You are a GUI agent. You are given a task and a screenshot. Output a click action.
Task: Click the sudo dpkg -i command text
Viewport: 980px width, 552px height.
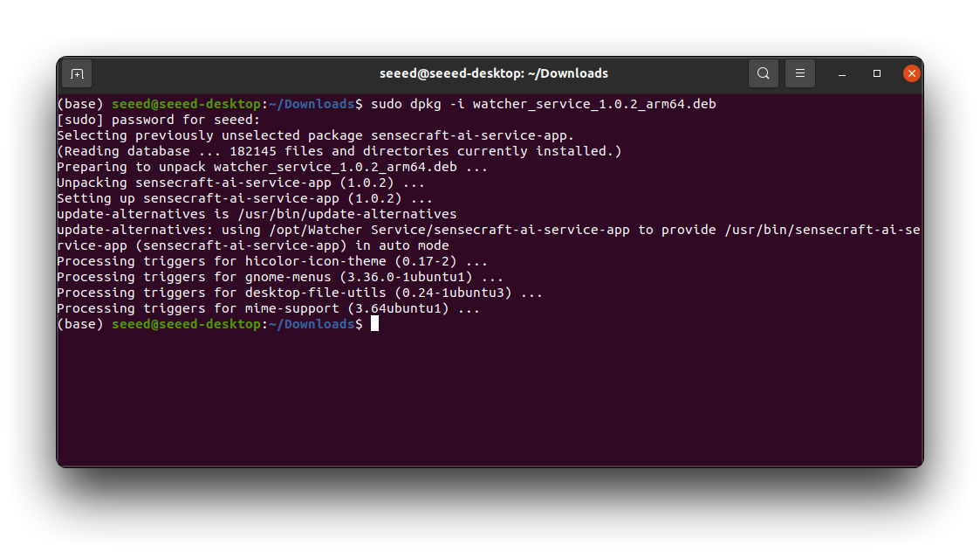[x=543, y=104]
